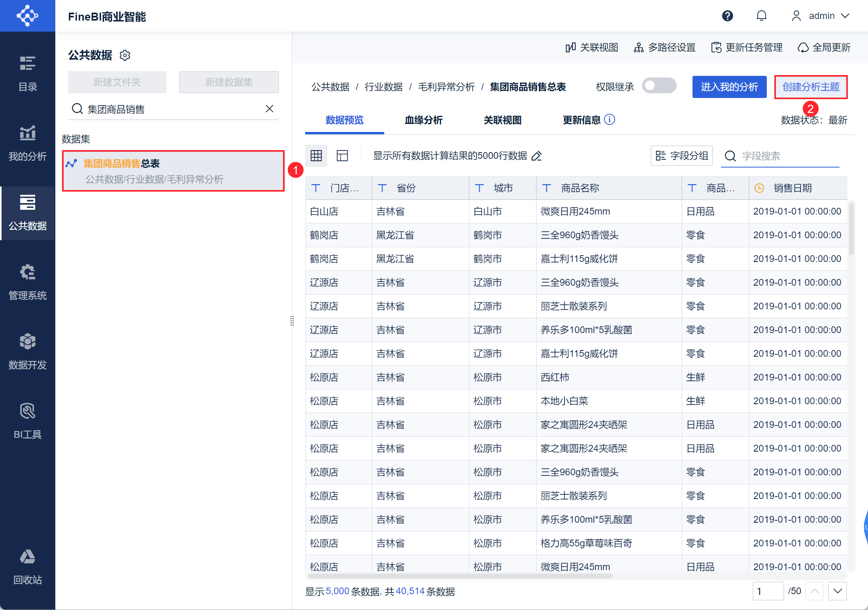Viewport: 868px width, 610px height.
Task: Click the 销售日期 column header
Action: (798, 188)
